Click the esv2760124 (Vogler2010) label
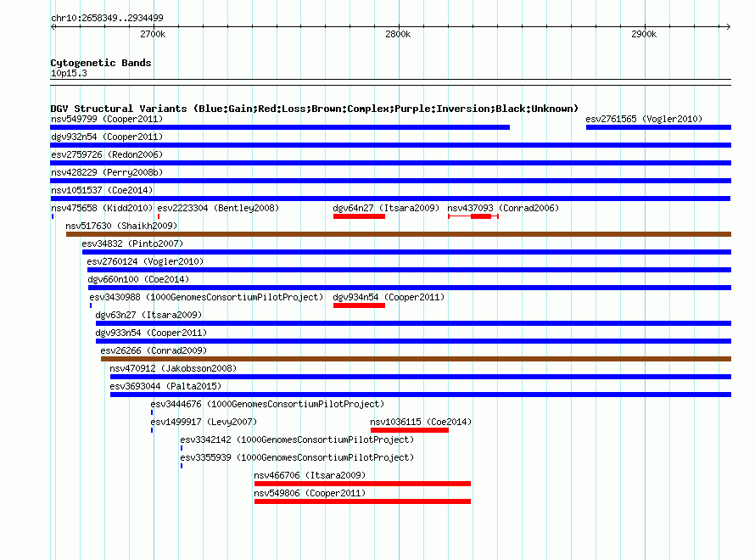This screenshot has height=560, width=755. 145,261
